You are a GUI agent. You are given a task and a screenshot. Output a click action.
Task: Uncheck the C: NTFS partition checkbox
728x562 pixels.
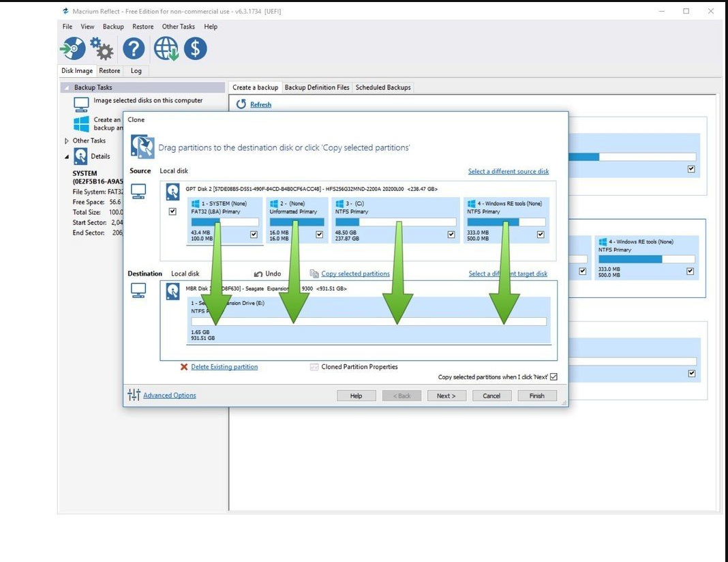point(451,235)
